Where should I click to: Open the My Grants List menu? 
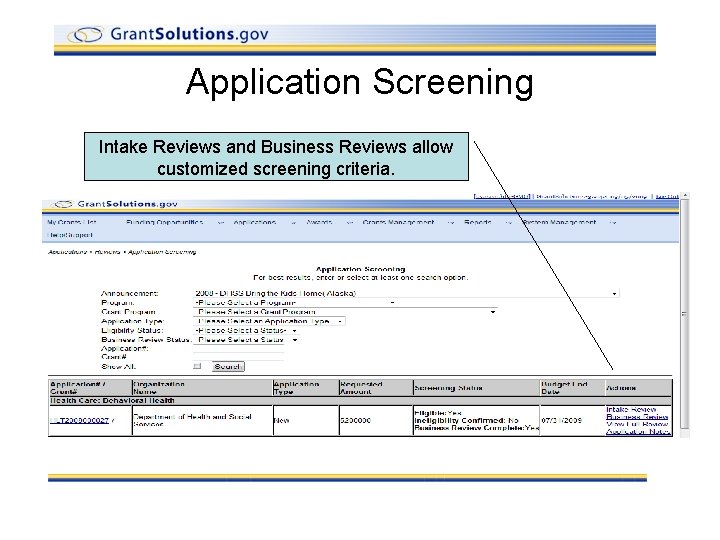click(x=72, y=222)
